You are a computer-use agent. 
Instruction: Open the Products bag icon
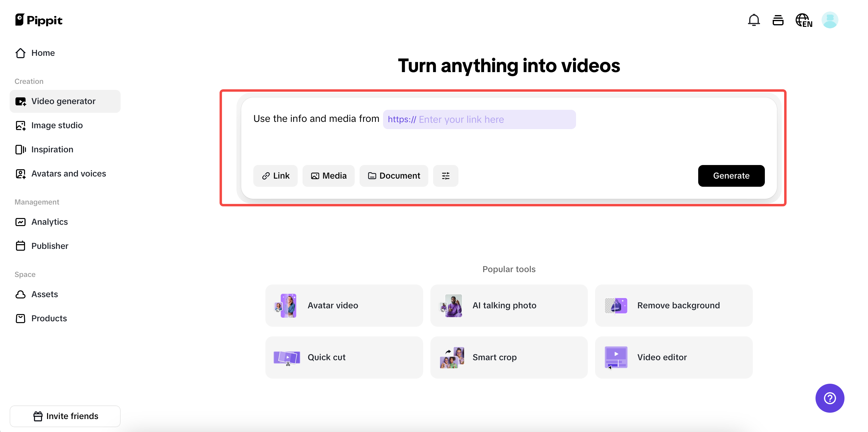[21, 318]
